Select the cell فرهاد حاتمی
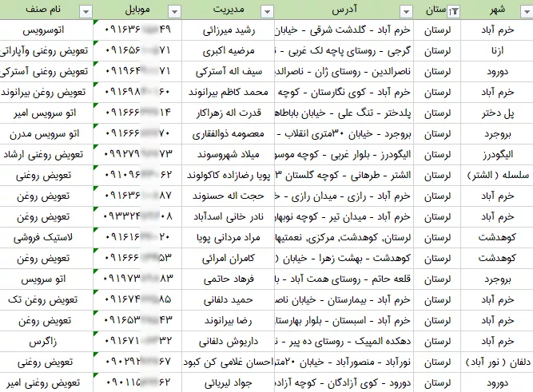The width and height of the screenshot is (533, 392). [x=228, y=279]
